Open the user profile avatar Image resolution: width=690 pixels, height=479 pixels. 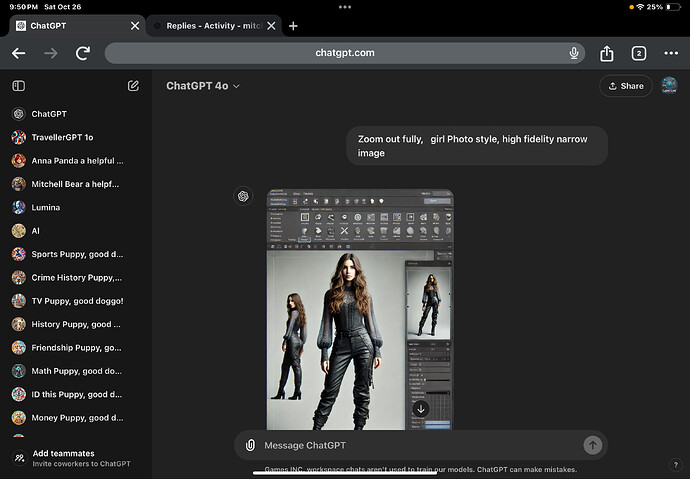pyautogui.click(x=670, y=86)
